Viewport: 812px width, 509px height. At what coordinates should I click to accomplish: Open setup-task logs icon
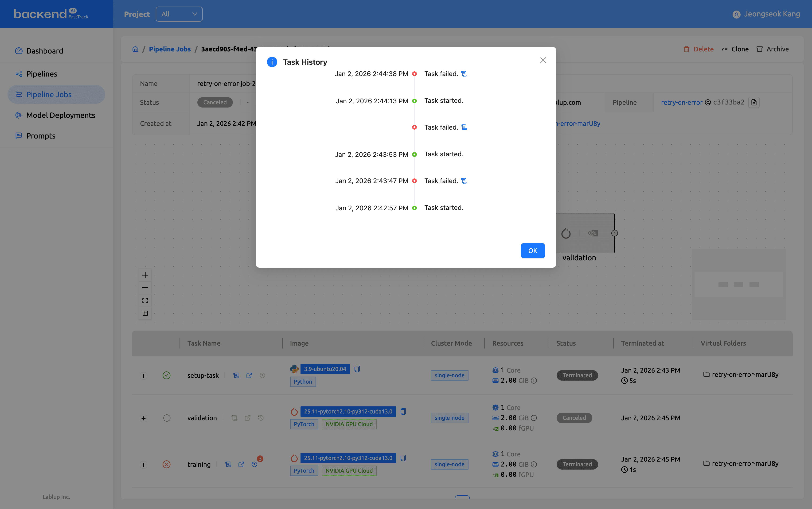(x=236, y=375)
